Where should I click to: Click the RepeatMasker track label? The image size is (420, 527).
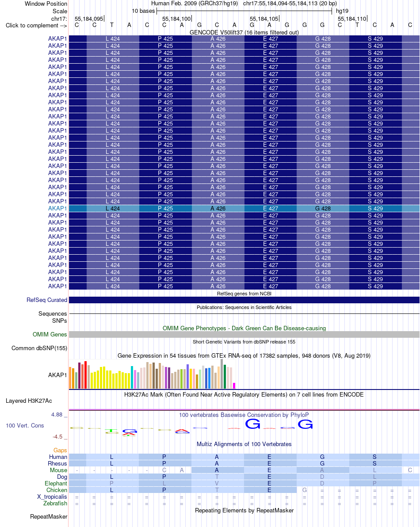[49, 516]
